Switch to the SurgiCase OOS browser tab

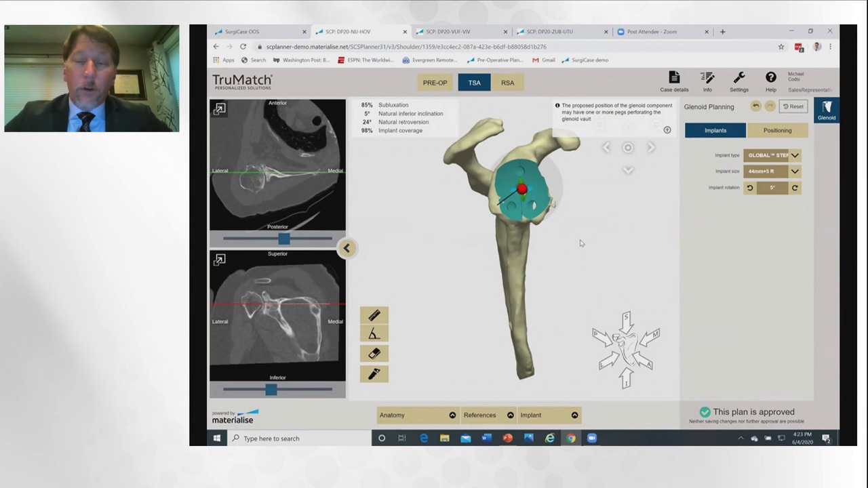coord(261,32)
